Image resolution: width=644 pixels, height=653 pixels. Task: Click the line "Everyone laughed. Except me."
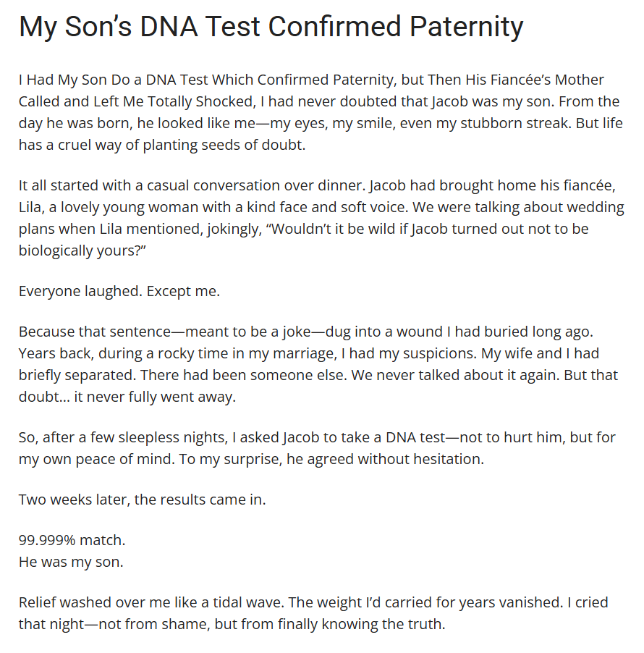119,291
